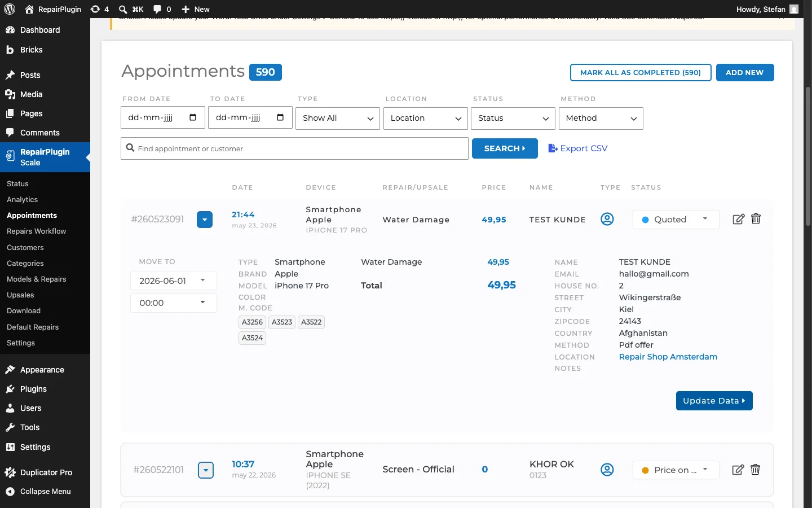The width and height of the screenshot is (812, 508).
Task: Open Stefan's user avatar
Action: [794, 9]
